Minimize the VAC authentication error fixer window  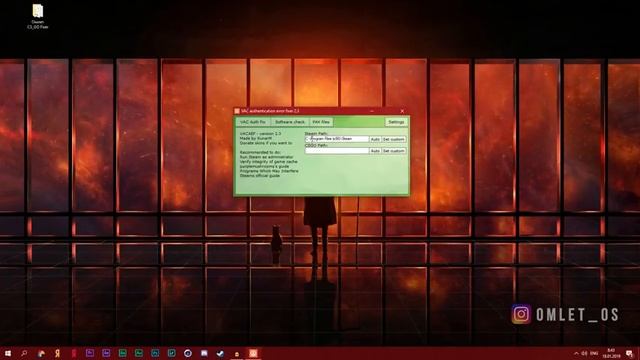point(372,111)
